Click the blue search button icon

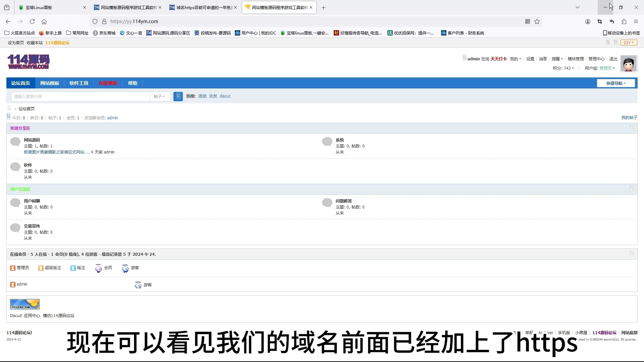pos(178,96)
